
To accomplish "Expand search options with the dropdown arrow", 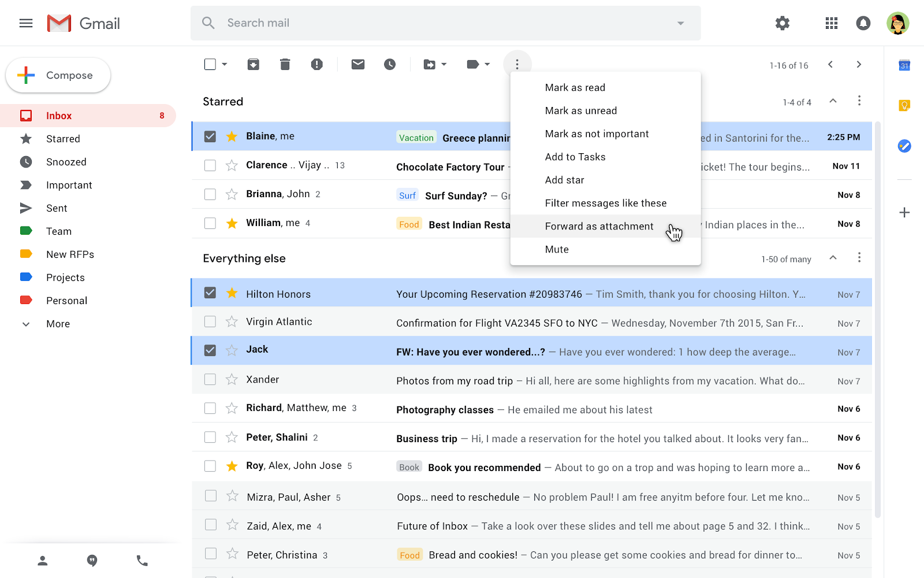I will pyautogui.click(x=680, y=23).
